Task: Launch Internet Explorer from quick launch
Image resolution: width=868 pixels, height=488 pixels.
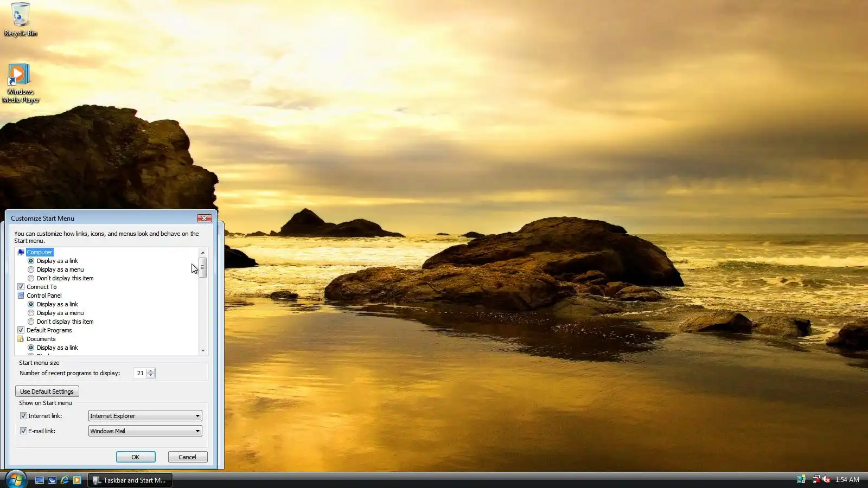Action: (x=65, y=480)
